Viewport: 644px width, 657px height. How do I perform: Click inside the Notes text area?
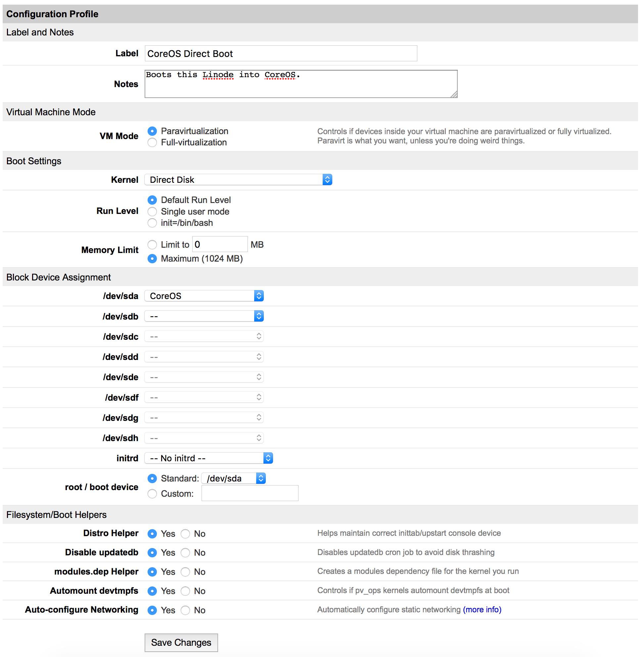300,83
